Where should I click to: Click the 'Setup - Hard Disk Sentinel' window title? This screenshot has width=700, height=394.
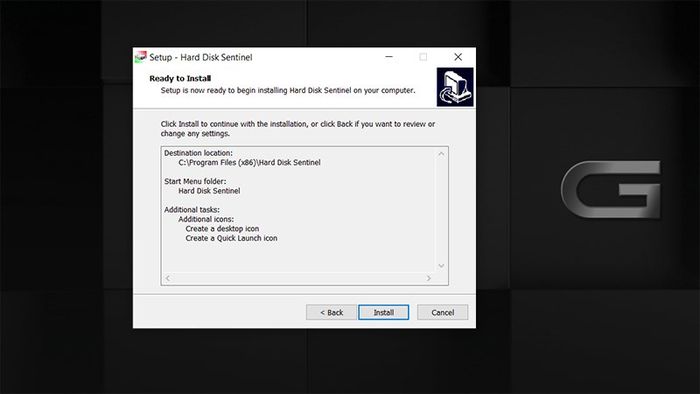(x=201, y=57)
